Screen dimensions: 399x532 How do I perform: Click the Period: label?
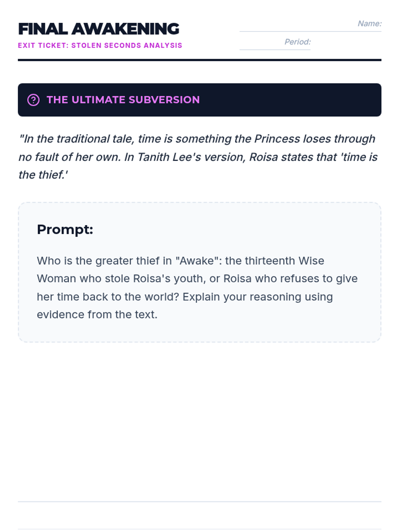coord(298,42)
